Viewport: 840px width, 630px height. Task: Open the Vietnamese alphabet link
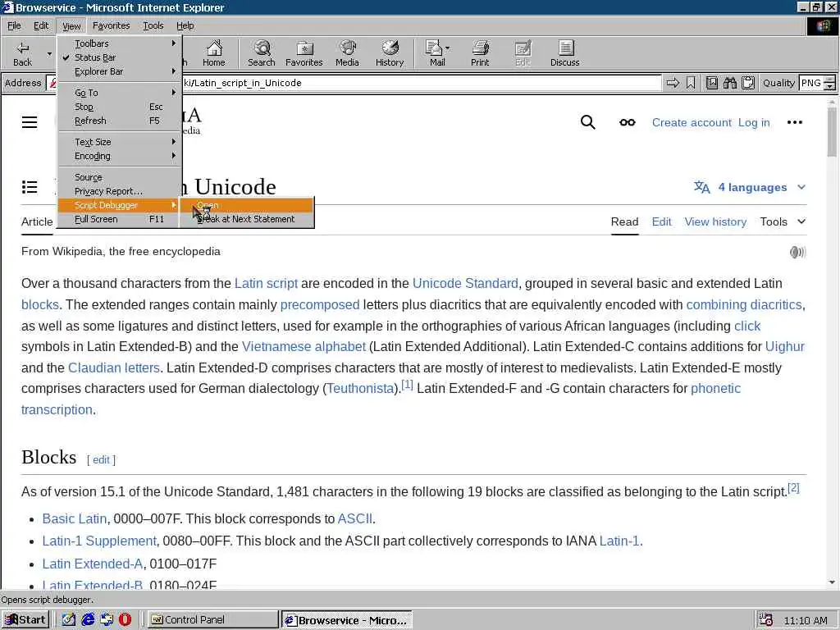[x=304, y=347]
